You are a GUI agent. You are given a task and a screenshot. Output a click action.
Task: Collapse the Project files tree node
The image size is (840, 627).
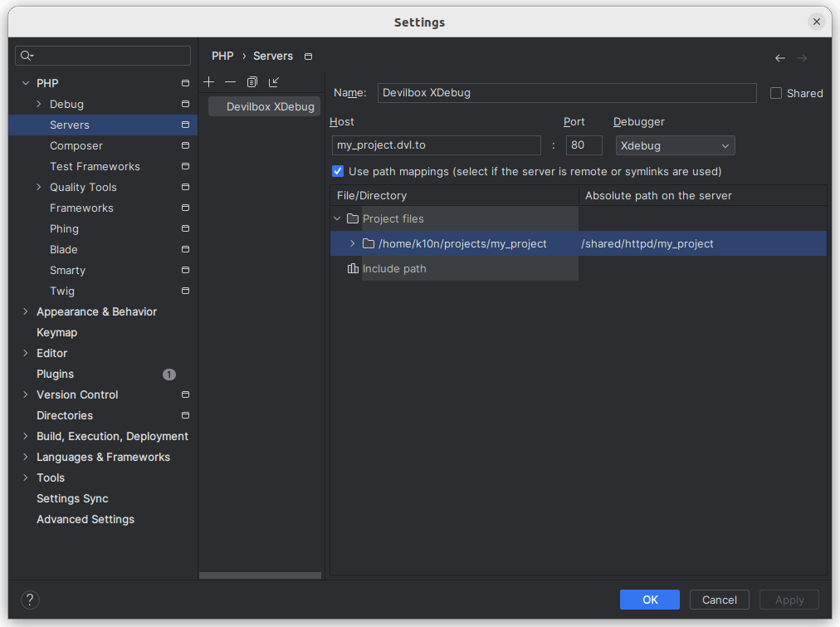point(337,219)
